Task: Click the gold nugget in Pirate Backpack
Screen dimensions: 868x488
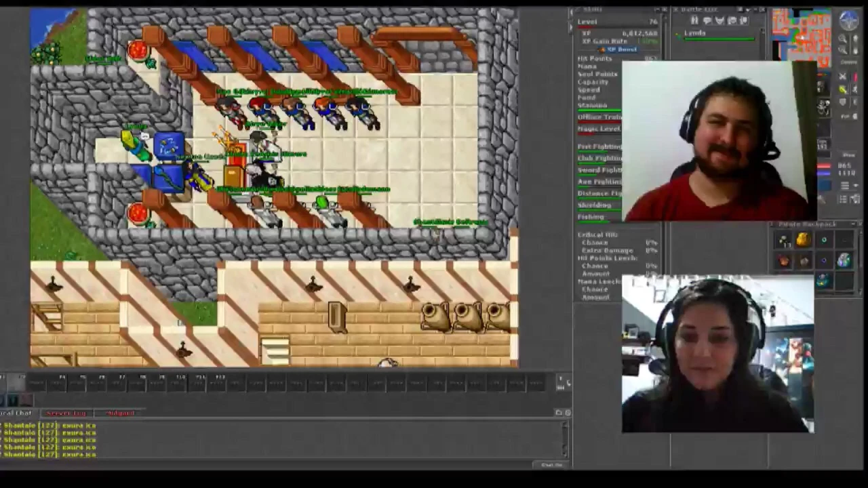Action: pyautogui.click(x=803, y=239)
